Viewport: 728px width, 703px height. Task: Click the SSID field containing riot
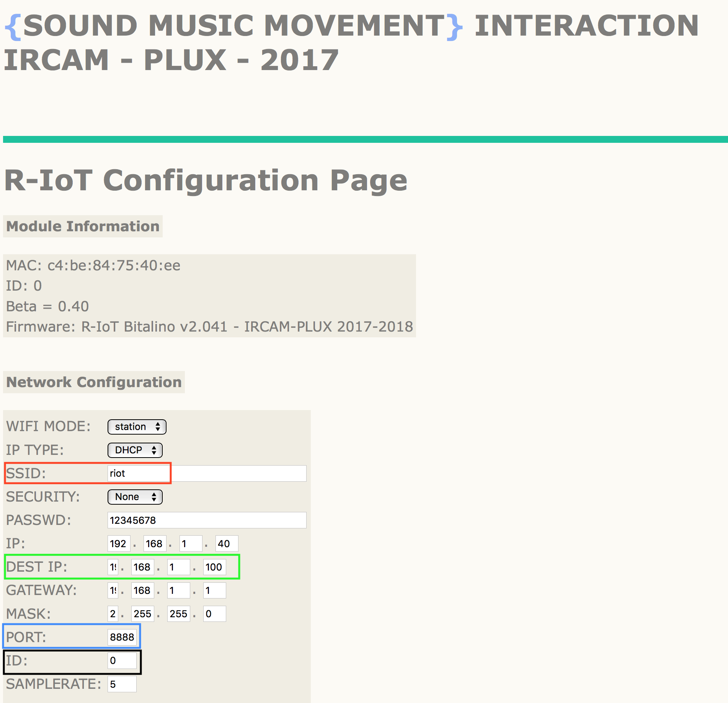[207, 473]
